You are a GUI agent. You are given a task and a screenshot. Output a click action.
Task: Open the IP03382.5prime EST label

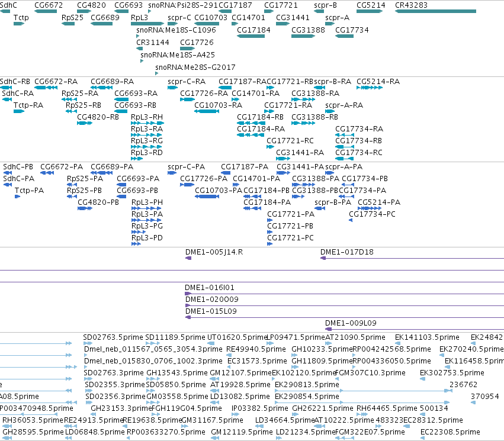coord(260,408)
